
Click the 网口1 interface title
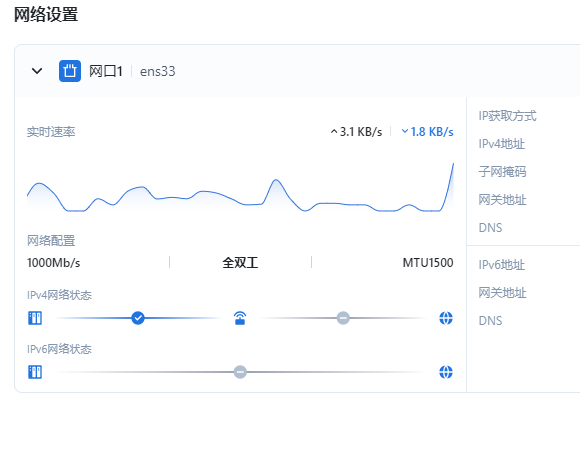click(x=106, y=71)
